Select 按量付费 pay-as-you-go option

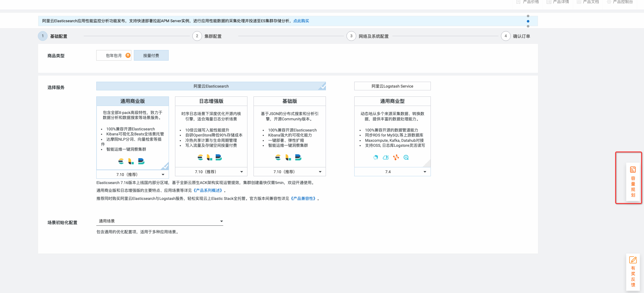click(x=151, y=55)
